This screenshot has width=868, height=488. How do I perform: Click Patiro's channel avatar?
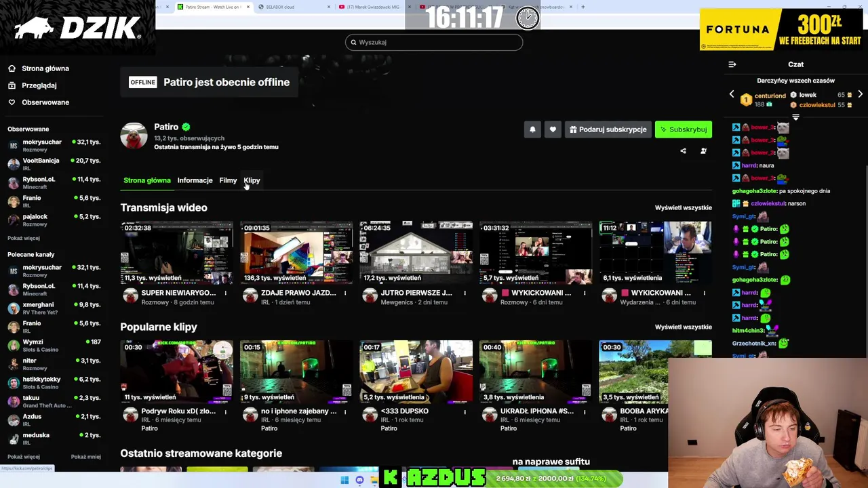(134, 136)
